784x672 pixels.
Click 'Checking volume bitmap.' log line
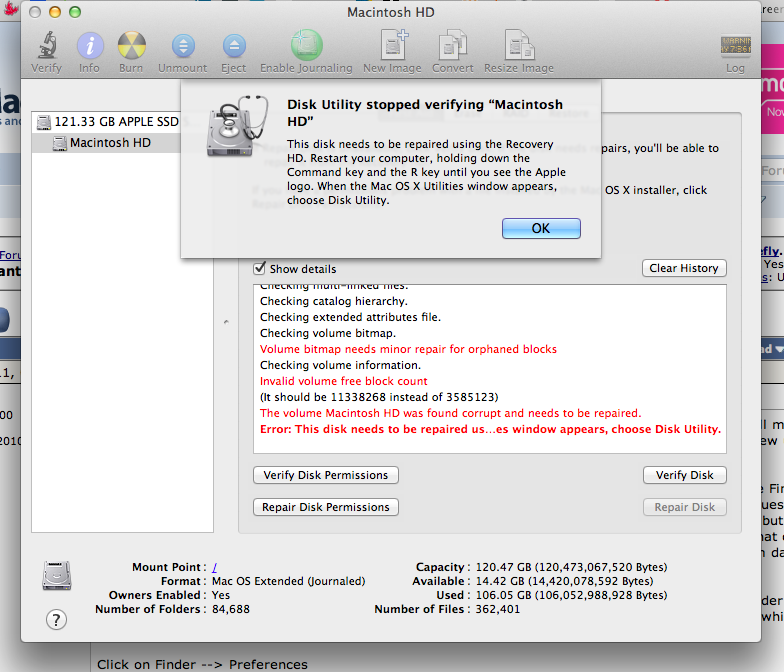tap(328, 333)
